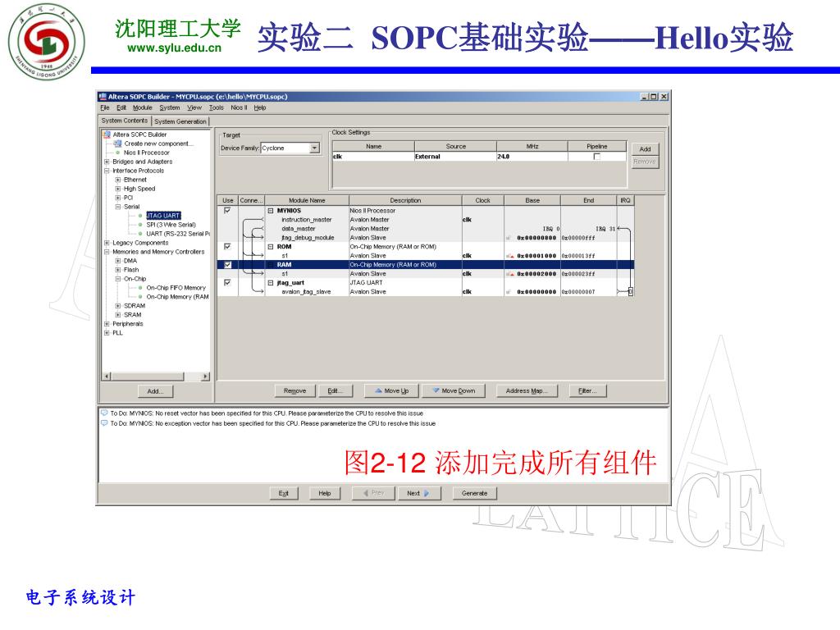Expand the PLL tree node
The image size is (840, 630).
coord(107,333)
